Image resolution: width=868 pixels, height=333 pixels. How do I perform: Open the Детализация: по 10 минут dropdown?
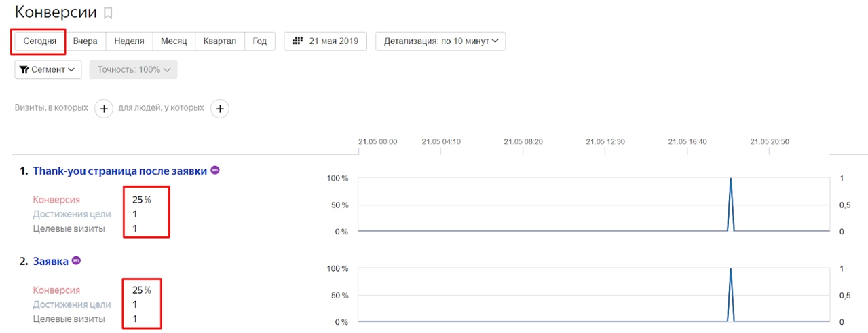(440, 41)
